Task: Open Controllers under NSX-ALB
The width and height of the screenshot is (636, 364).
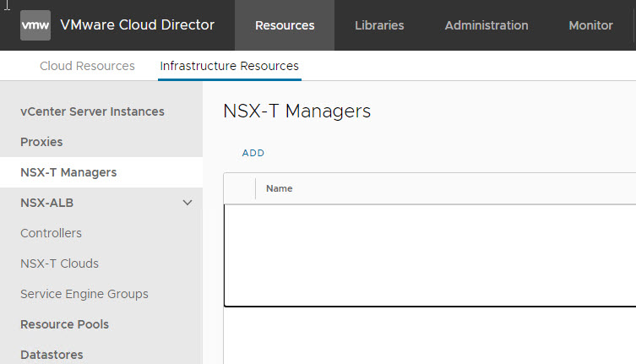Action: (51, 233)
